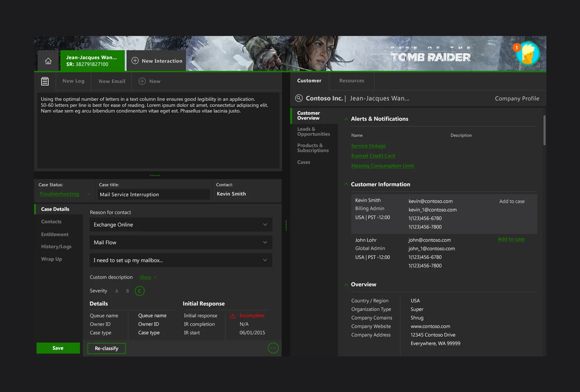Click Add to case for Kevin Smith
This screenshot has width=580, height=392.
coord(512,201)
